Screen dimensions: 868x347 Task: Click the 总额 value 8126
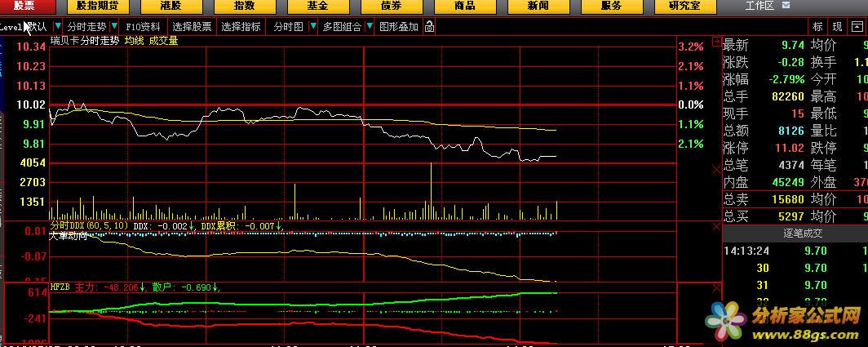(790, 131)
